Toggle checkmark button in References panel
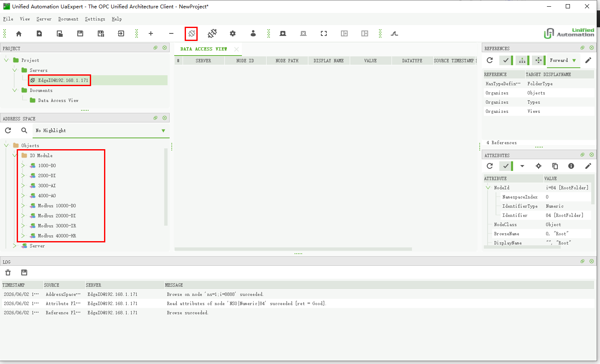This screenshot has height=364, width=600. coord(506,60)
